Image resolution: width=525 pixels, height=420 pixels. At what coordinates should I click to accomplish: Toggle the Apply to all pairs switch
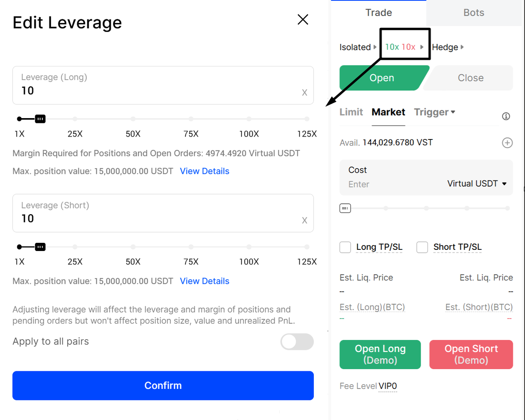[x=297, y=342]
